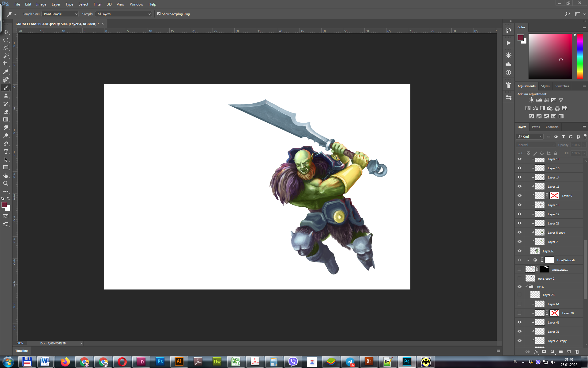
Task: Open the Opacity value dropdown
Action: click(584, 145)
